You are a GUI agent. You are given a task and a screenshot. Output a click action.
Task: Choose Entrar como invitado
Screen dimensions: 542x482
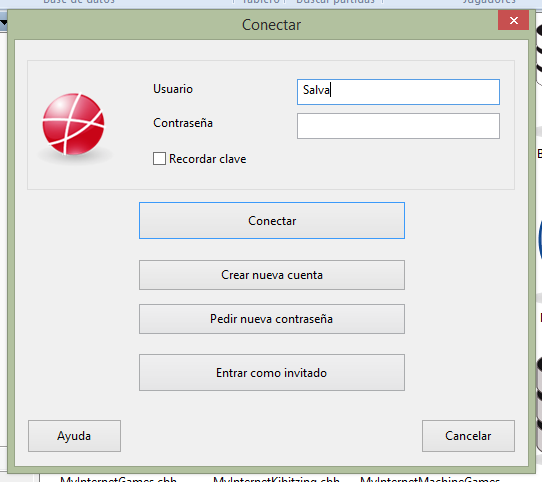pyautogui.click(x=272, y=372)
